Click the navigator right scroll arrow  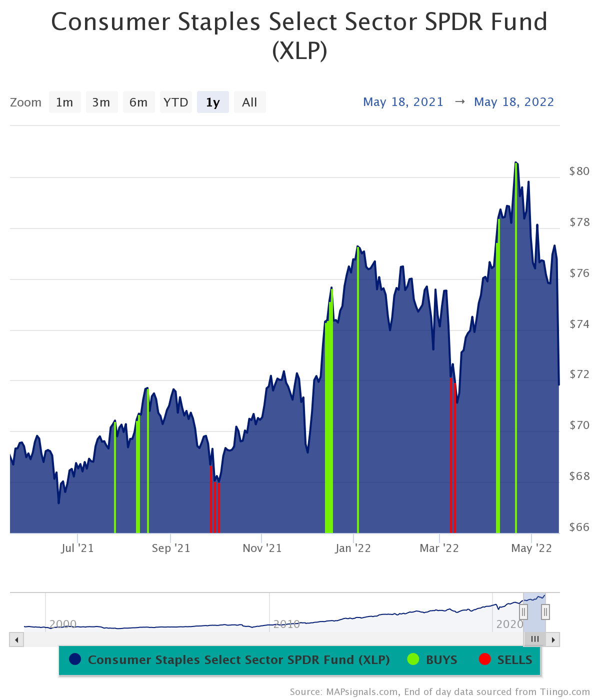[x=553, y=639]
